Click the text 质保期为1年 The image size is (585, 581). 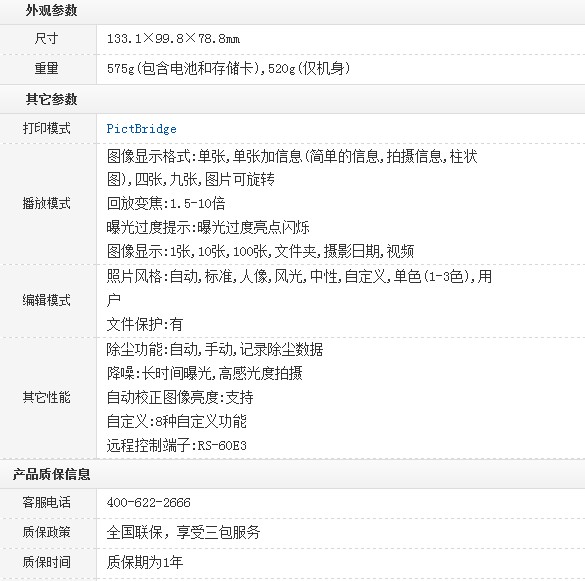click(x=145, y=562)
